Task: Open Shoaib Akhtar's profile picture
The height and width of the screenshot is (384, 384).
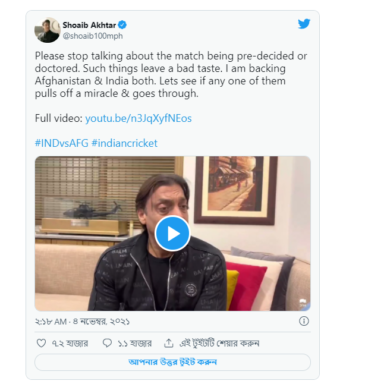Action: (47, 30)
